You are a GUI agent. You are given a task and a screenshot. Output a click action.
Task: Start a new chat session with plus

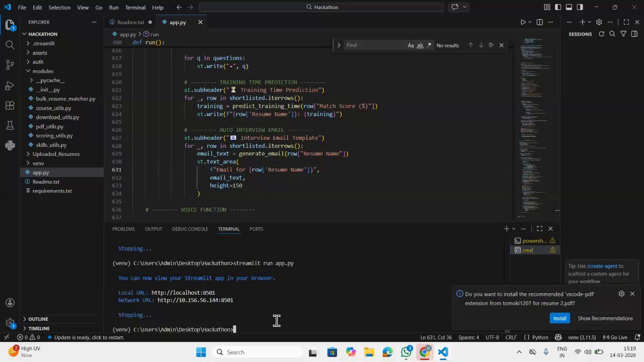coord(582,22)
